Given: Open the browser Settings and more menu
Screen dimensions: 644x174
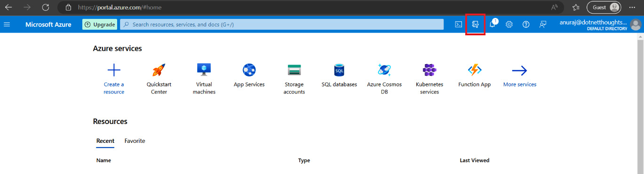Looking at the screenshot, I should (x=632, y=8).
